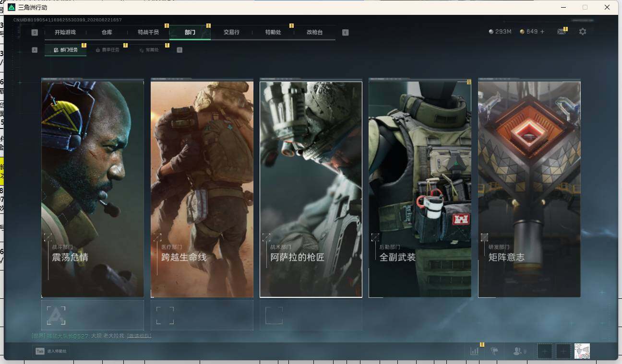Screen dimensions: 622x364
Task: Open the 全副武装 logistics department card
Action: point(420,189)
